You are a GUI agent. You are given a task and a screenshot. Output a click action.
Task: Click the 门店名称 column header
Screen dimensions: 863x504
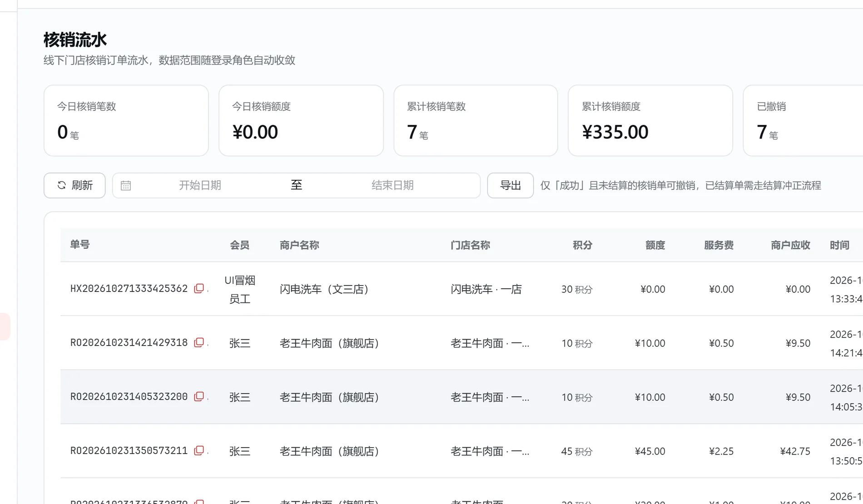coord(470,245)
